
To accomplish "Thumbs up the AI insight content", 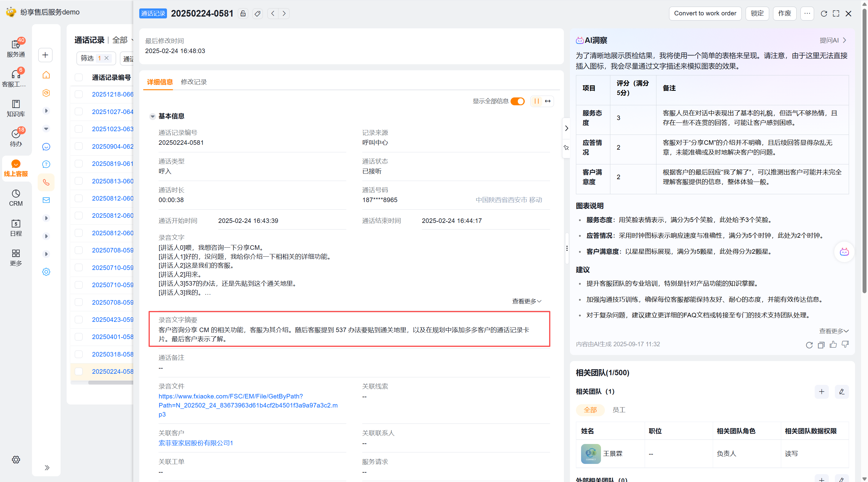I will click(833, 344).
